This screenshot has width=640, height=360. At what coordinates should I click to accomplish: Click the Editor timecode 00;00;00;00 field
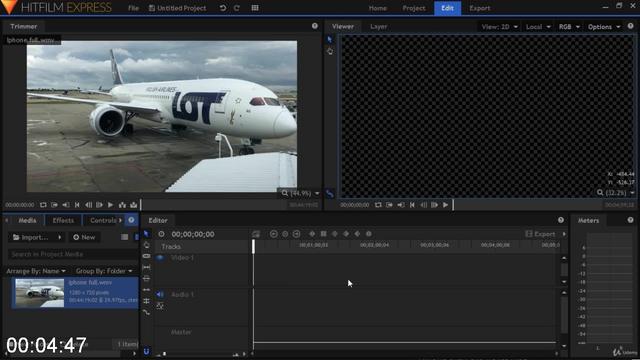tap(193, 234)
